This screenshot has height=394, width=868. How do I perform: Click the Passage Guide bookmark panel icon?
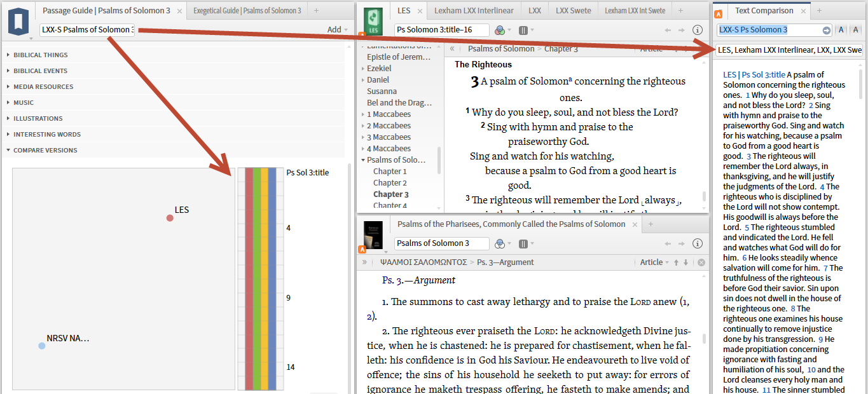pos(18,20)
